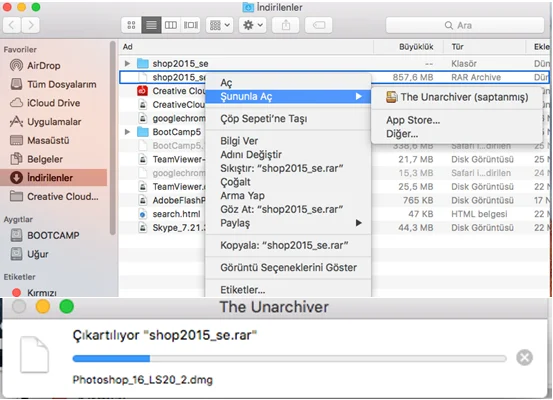Expand the shop2015_se folder

(127, 63)
